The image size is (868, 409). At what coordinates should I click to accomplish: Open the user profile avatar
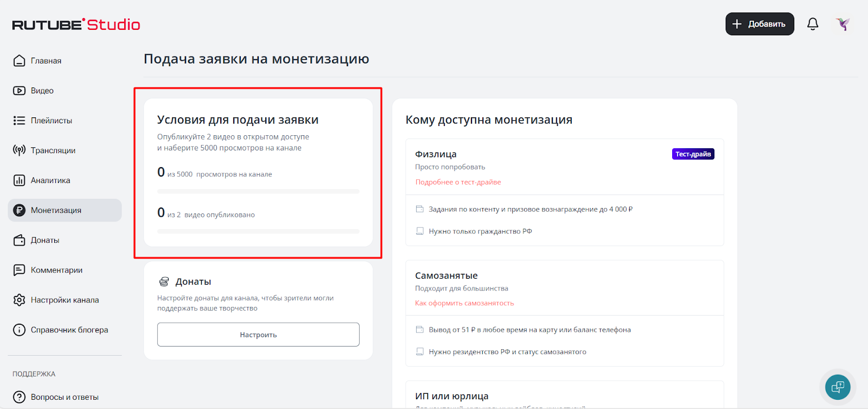tap(843, 24)
